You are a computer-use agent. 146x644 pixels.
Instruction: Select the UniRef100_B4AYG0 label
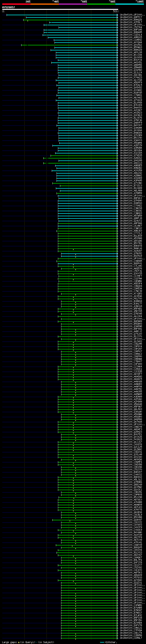(131, 108)
